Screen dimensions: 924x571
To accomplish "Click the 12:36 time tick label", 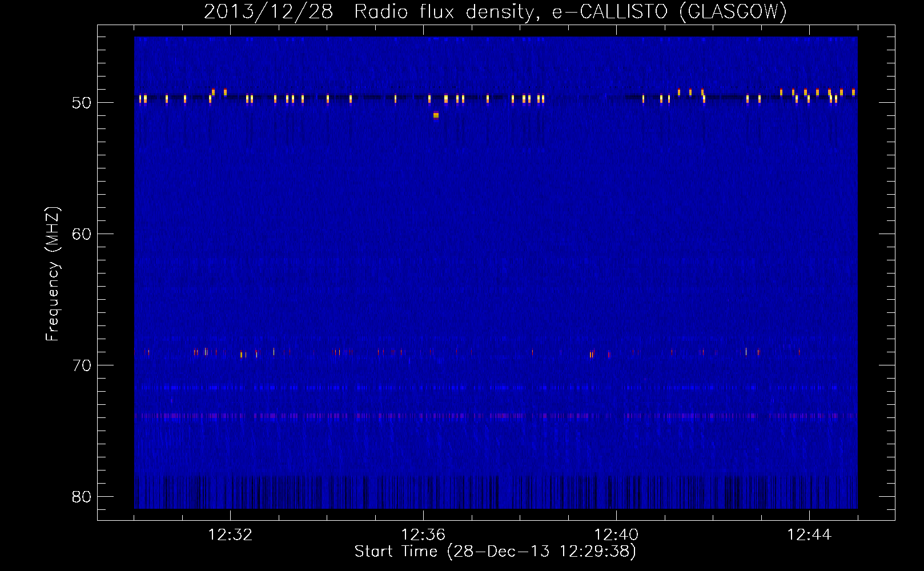I will coord(423,535).
